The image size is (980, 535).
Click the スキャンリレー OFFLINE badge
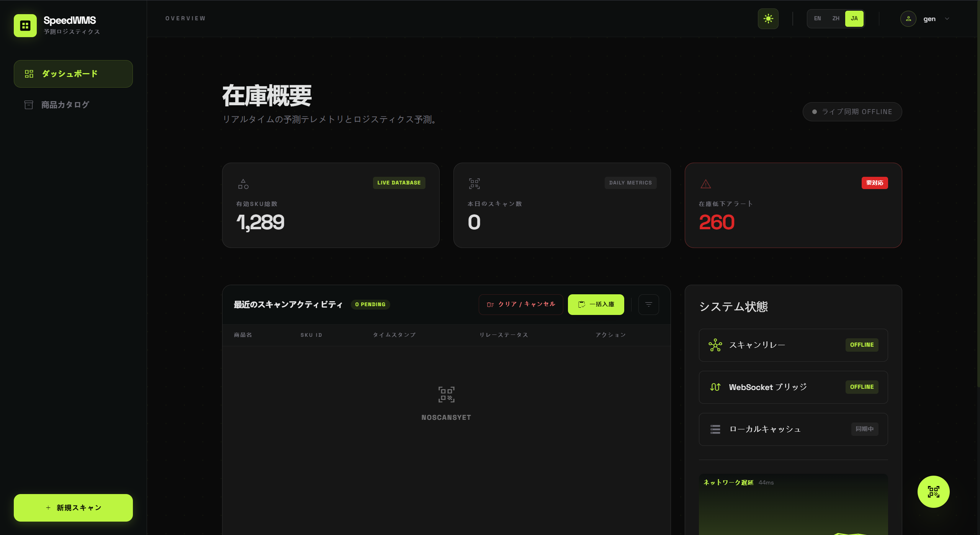(x=862, y=345)
